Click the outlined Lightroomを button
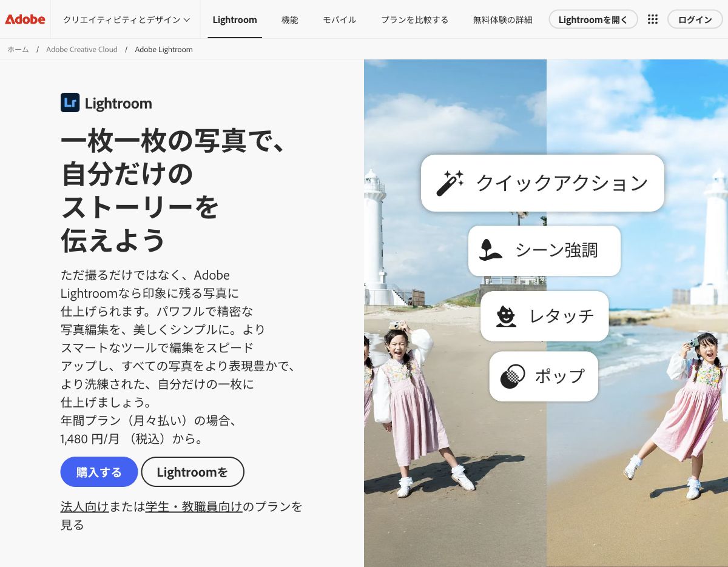Image resolution: width=728 pixels, height=567 pixels. 193,472
